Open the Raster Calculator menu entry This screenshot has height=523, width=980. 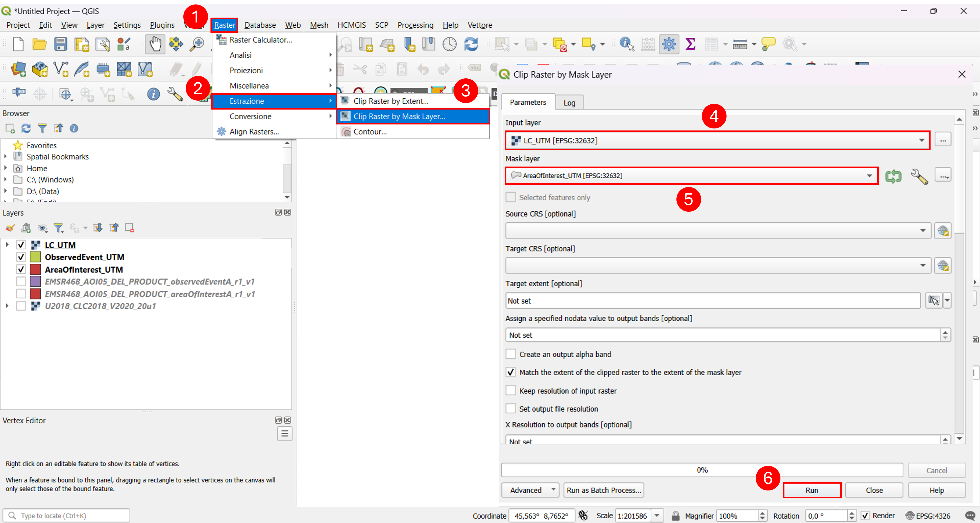[274, 40]
